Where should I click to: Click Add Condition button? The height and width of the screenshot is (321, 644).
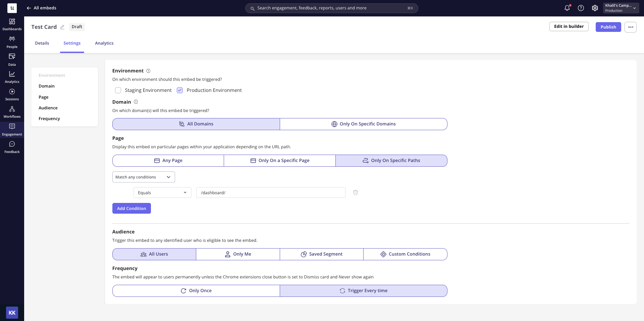click(x=131, y=208)
